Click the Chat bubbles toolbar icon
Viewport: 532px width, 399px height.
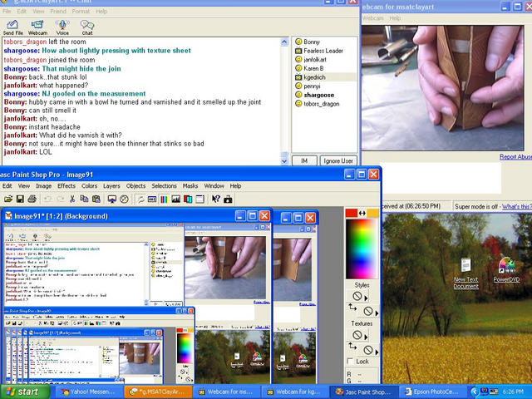[x=87, y=27]
